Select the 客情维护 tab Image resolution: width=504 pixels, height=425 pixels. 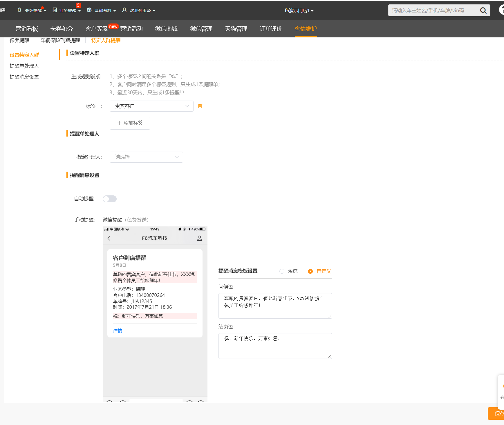pyautogui.click(x=306, y=29)
